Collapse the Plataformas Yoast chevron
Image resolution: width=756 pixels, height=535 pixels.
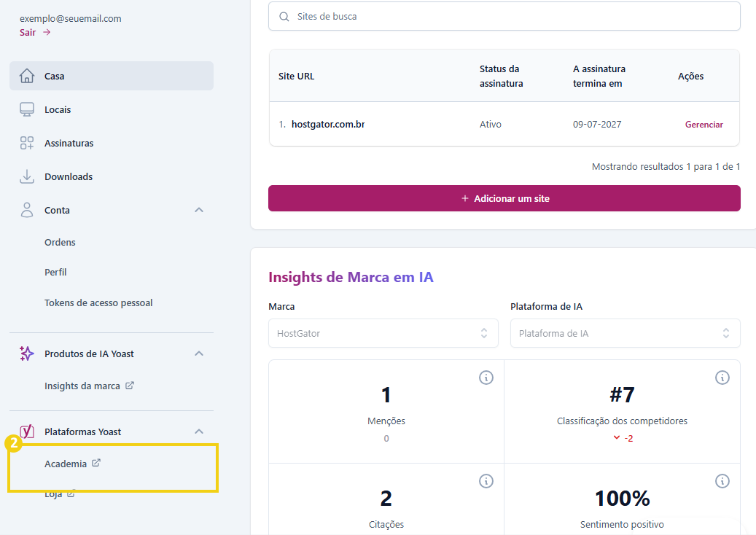tap(199, 431)
